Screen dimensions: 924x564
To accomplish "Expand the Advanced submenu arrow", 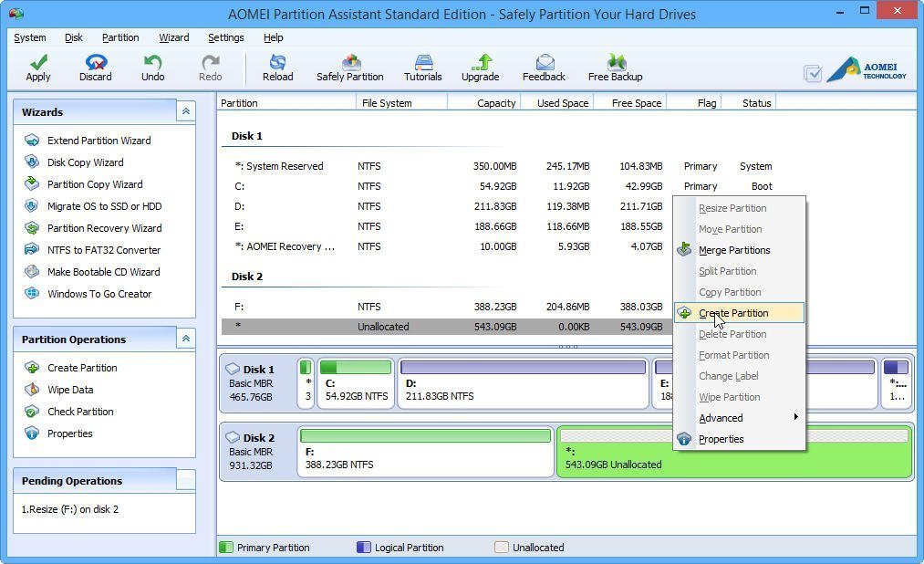I will [795, 417].
